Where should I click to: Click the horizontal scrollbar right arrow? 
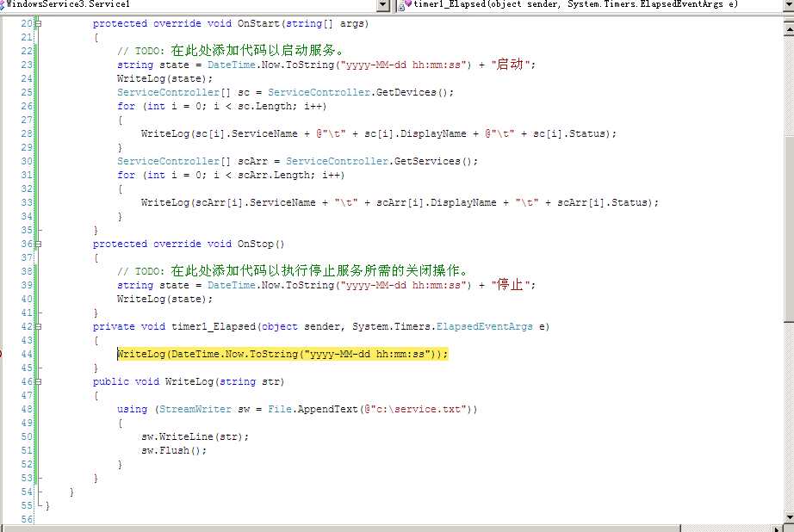778,529
